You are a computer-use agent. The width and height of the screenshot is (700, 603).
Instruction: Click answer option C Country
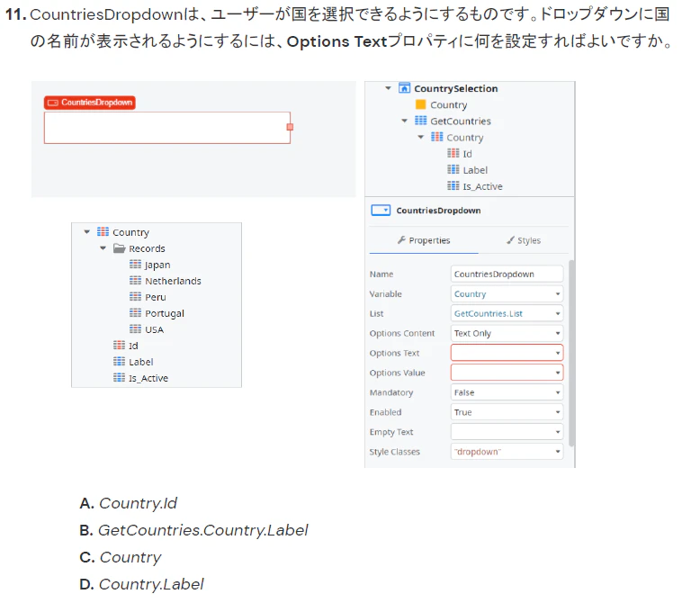121,557
